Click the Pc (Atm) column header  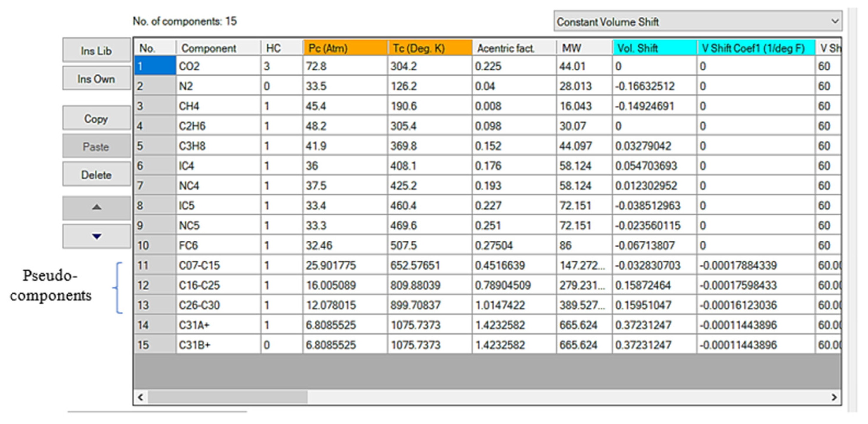[345, 48]
